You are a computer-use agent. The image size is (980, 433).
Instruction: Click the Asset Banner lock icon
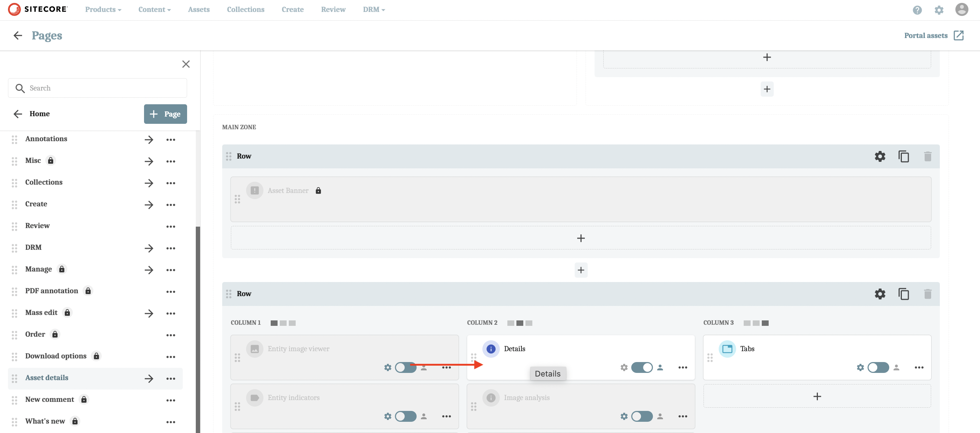tap(318, 190)
